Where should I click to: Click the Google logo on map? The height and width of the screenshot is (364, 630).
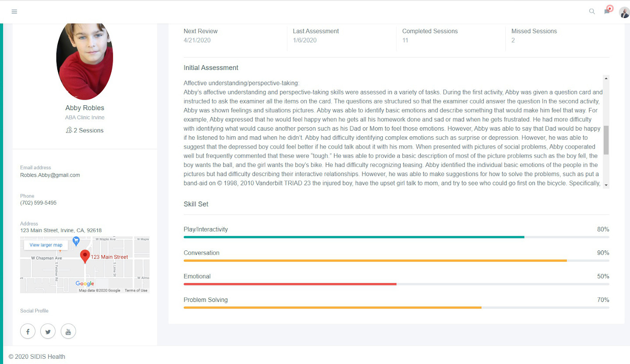[x=85, y=284]
